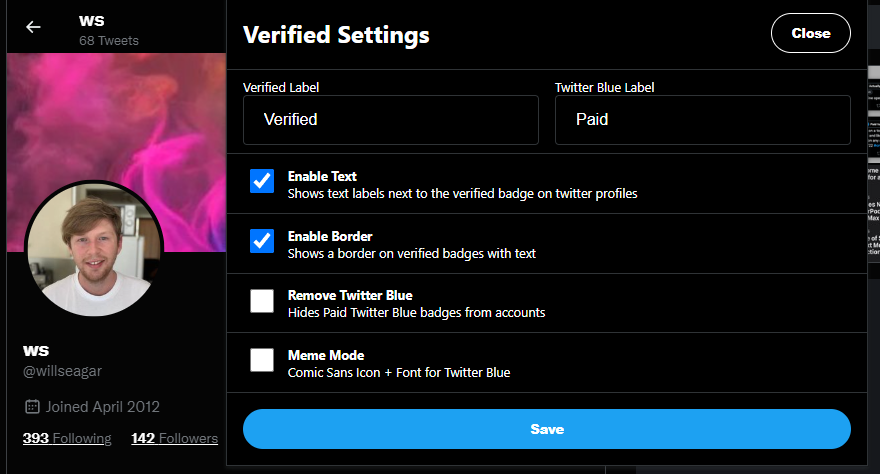Close the Verified Settings dialog
880x474 pixels.
pos(810,33)
